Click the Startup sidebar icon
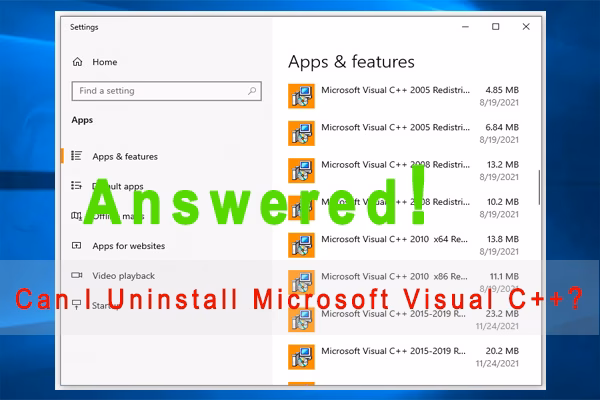 [77, 305]
